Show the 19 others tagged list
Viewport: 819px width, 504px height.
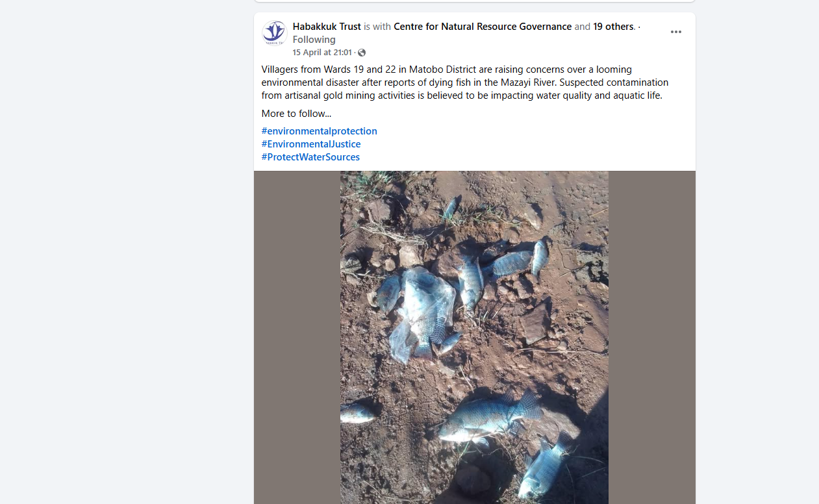pos(613,27)
